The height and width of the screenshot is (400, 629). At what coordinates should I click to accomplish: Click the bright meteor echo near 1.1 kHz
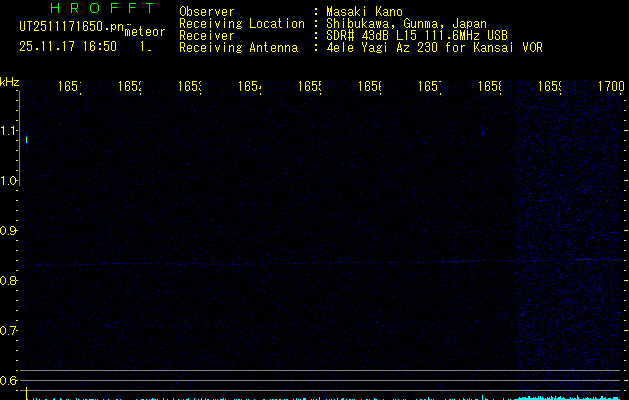26,140
